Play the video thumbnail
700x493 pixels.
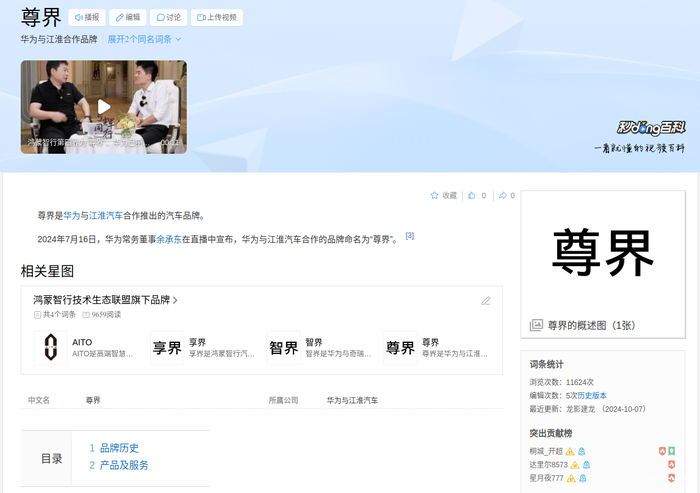click(104, 107)
